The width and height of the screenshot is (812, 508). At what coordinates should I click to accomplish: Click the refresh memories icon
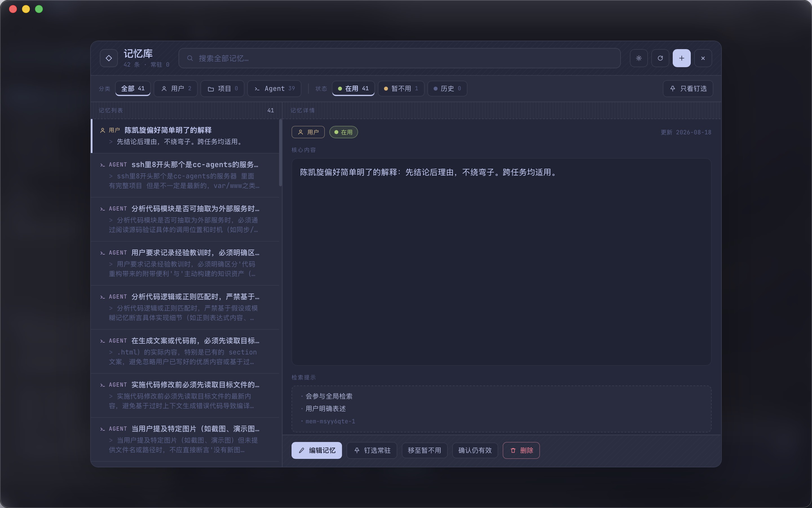pos(660,58)
